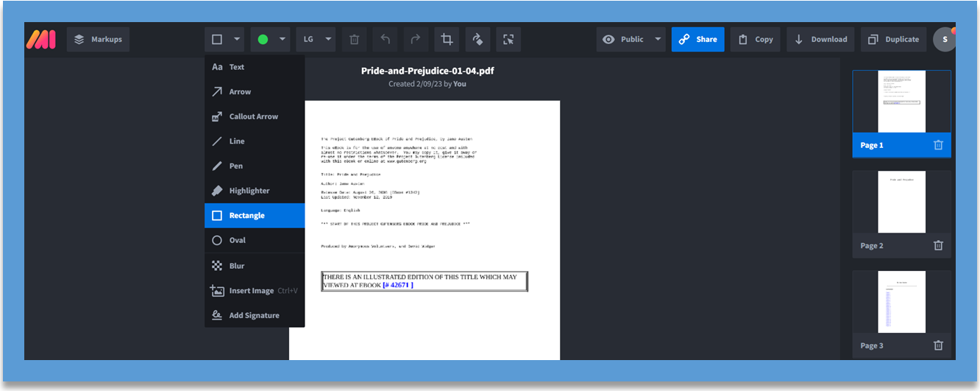Expand the Public visibility dropdown arrow

658,40
